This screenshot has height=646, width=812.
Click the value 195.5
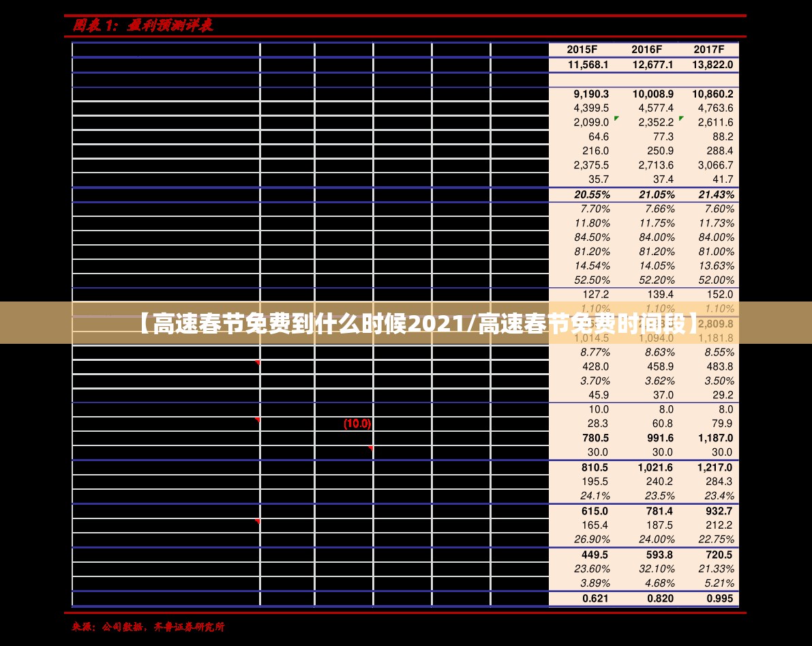coord(595,482)
